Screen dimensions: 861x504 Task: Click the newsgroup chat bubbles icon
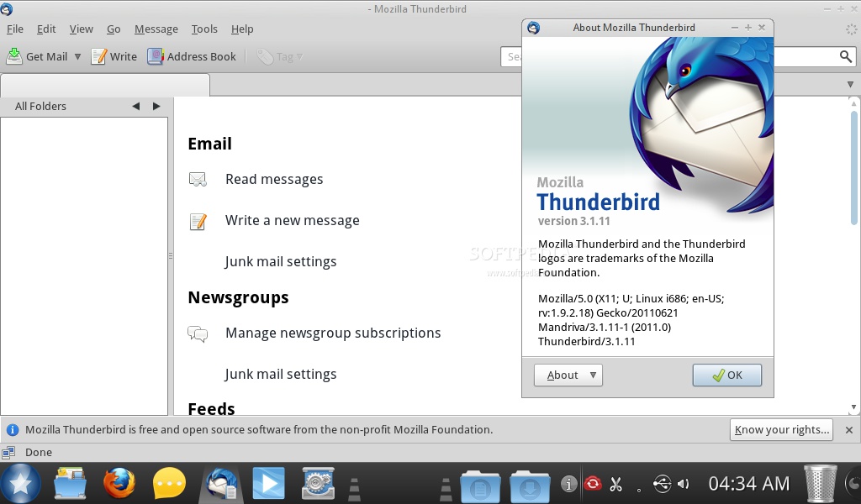[x=198, y=333]
